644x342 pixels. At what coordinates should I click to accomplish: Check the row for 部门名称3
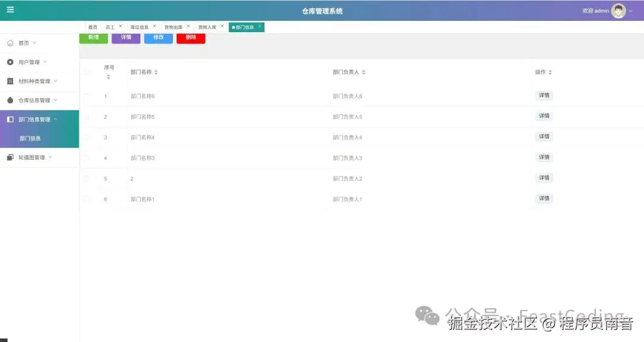86,158
